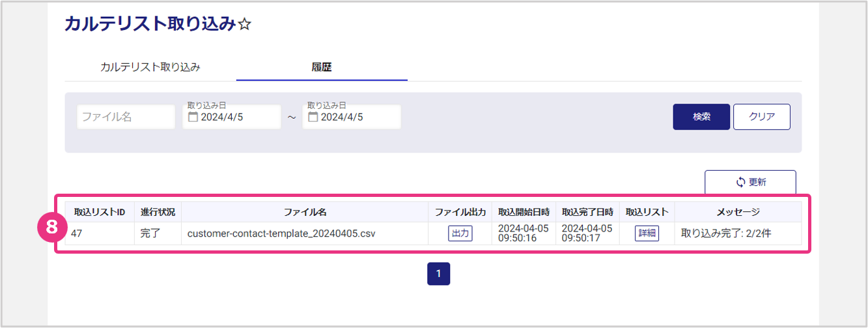Open the calendar icon for end import date
The width and height of the screenshot is (868, 328).
313,117
